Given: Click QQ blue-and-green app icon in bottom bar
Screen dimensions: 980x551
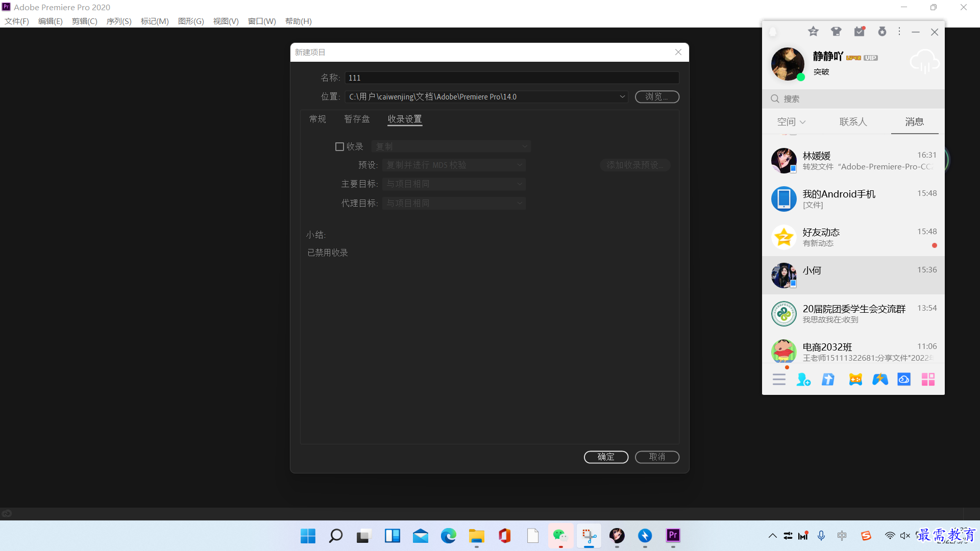Looking at the screenshot, I should [x=880, y=380].
